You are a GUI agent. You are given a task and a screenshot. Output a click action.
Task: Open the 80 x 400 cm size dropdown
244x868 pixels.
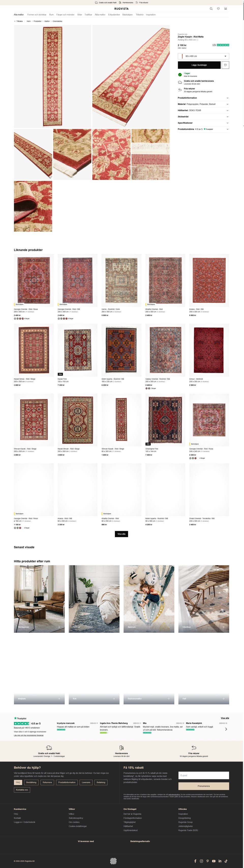pyautogui.click(x=204, y=56)
